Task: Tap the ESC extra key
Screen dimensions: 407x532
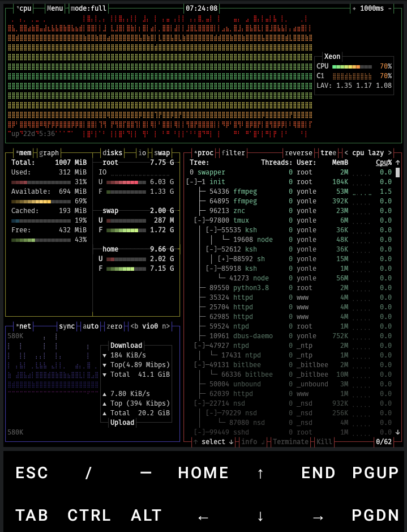Action: coord(32,473)
